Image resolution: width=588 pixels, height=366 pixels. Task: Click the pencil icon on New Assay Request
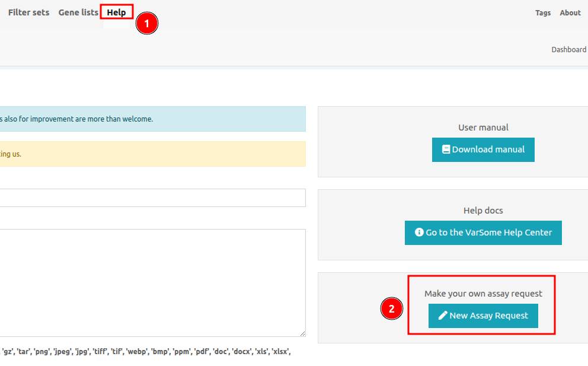(x=442, y=316)
